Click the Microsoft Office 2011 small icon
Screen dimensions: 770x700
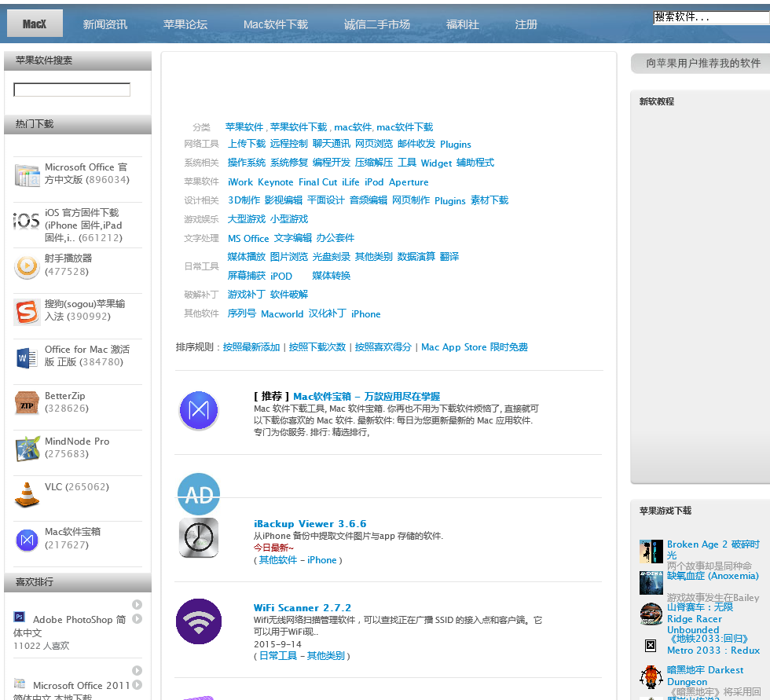point(19,683)
